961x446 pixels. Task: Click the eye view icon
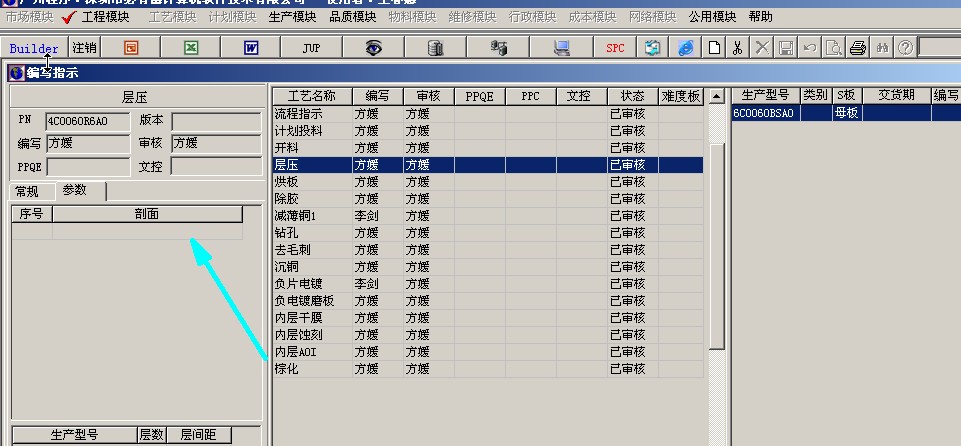click(373, 48)
